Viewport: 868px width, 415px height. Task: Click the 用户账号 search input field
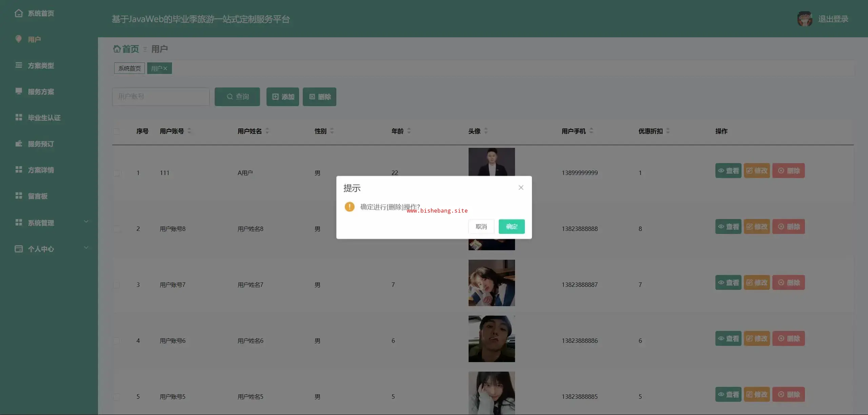click(x=161, y=97)
